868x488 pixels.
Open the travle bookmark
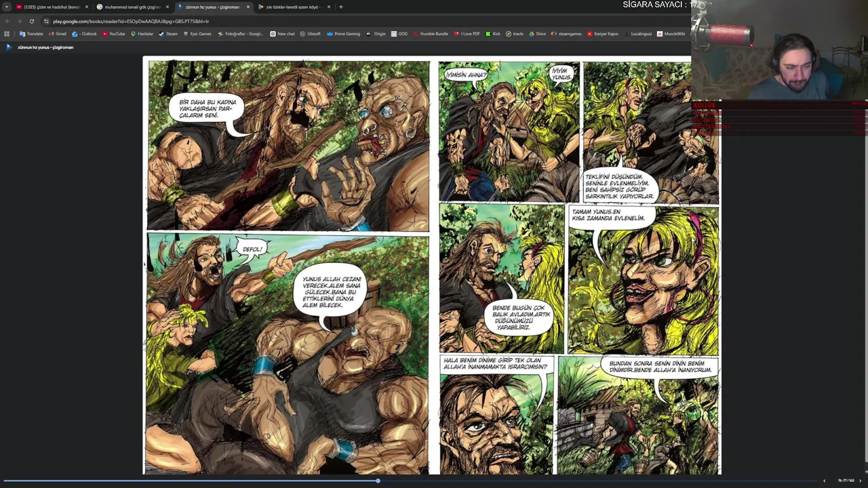[515, 34]
